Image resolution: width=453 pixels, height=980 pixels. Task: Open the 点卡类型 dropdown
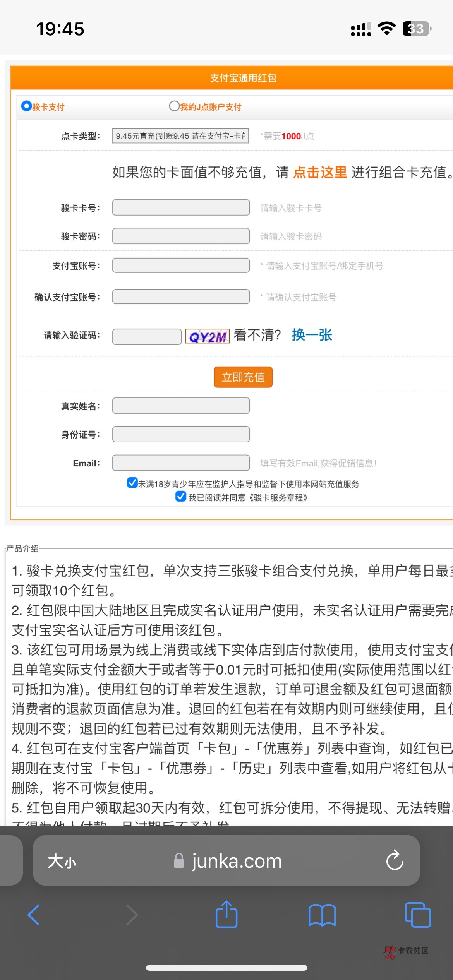click(180, 136)
